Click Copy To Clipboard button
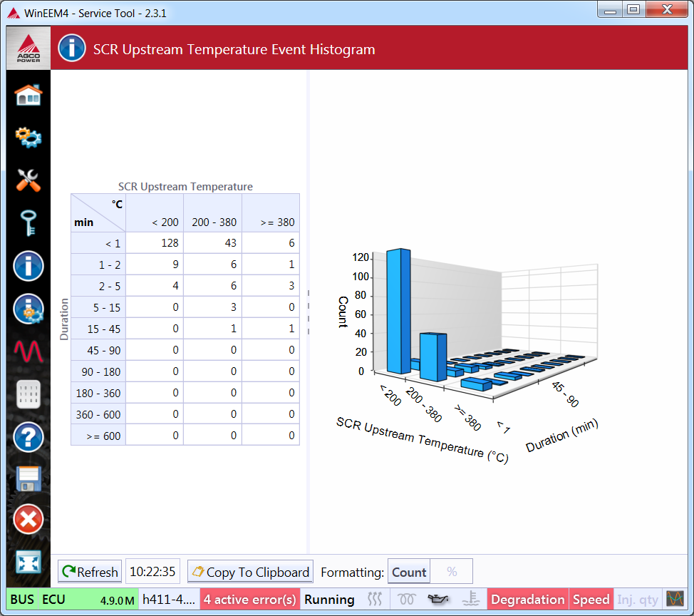The height and width of the screenshot is (616, 694). (x=250, y=572)
